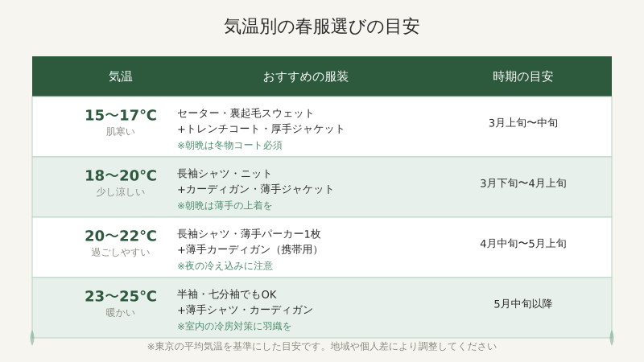Select the 5月中旬以降 period cell
This screenshot has width=644, height=362.
pyautogui.click(x=522, y=304)
